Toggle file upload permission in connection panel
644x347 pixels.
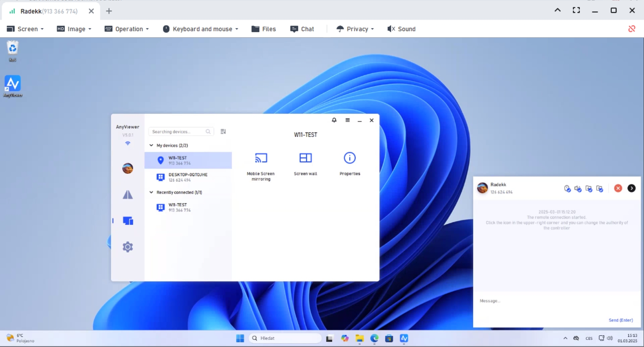[600, 189]
